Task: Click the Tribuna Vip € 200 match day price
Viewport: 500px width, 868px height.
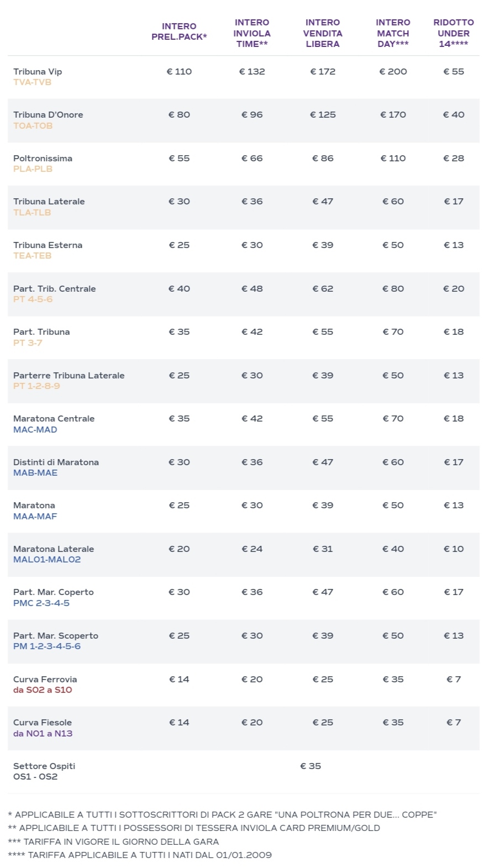Action: pos(393,72)
